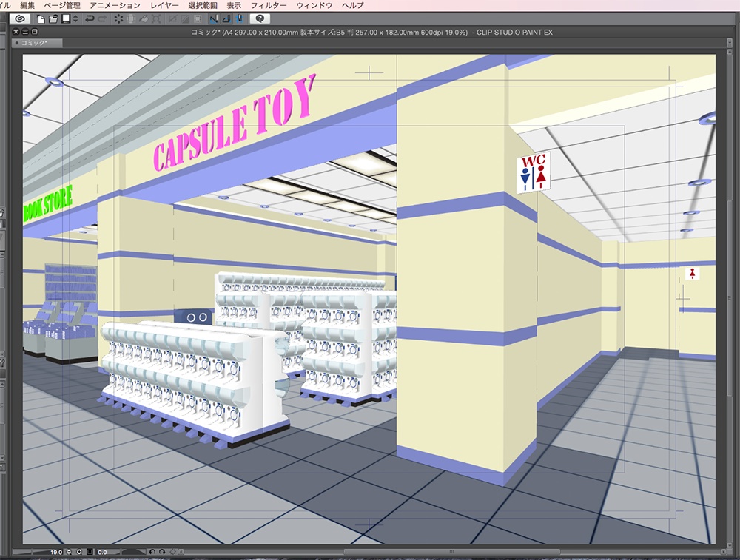Viewport: 740px width, 560px height.
Task: Click the zoom slider at bottom left
Action: tap(30, 552)
